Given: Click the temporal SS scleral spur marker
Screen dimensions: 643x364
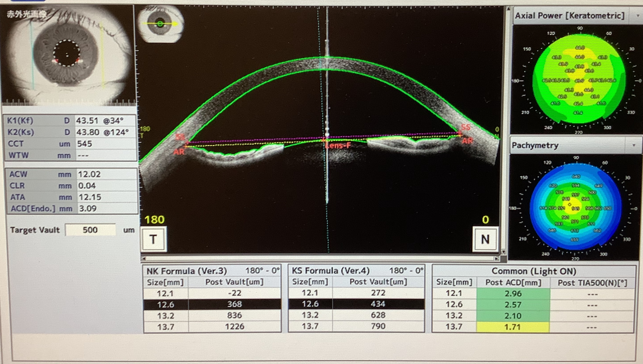Looking at the screenshot, I should pos(180,137).
